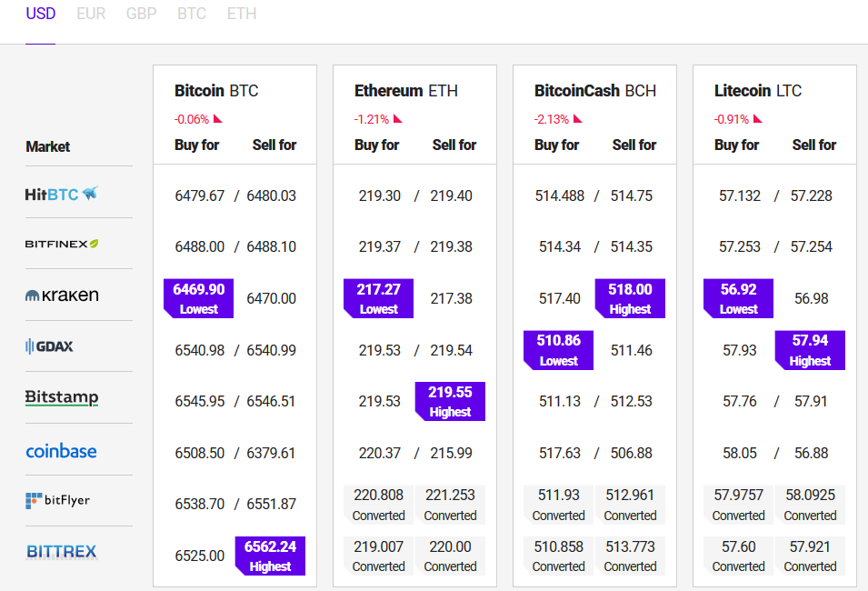This screenshot has width=868, height=591.
Task: Switch to the EUR currency tab
Action: point(91,14)
